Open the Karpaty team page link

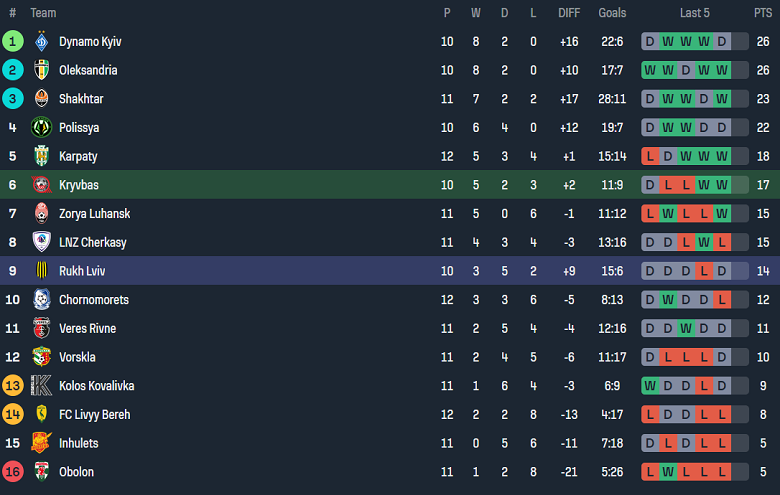78,157
